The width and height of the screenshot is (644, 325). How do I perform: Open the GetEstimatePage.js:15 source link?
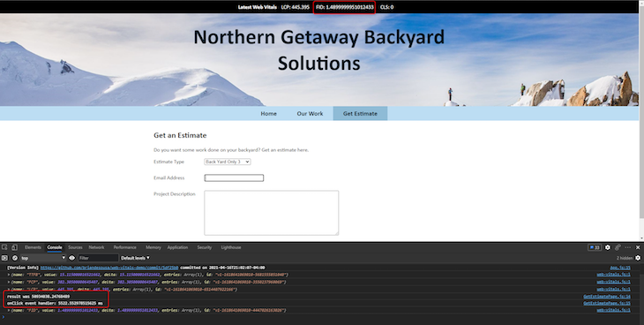coord(607,303)
